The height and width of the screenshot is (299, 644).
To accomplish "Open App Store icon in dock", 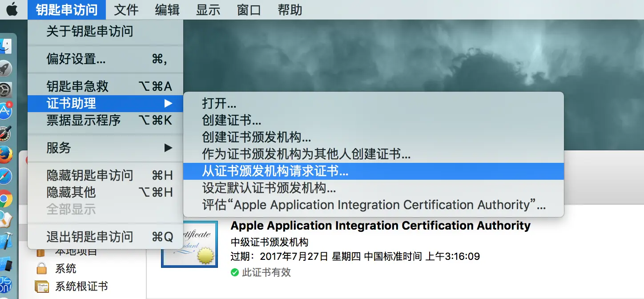I will pyautogui.click(x=5, y=112).
